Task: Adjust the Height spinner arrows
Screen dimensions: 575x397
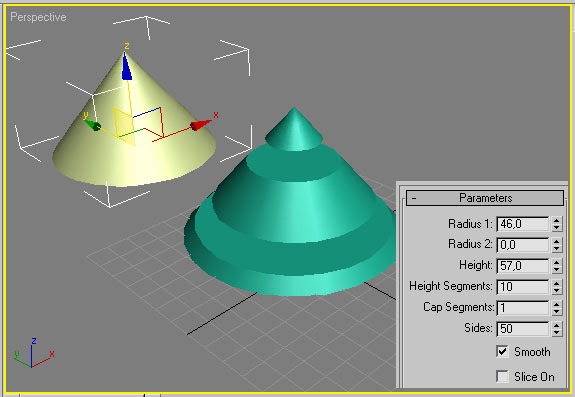Action: (x=556, y=265)
